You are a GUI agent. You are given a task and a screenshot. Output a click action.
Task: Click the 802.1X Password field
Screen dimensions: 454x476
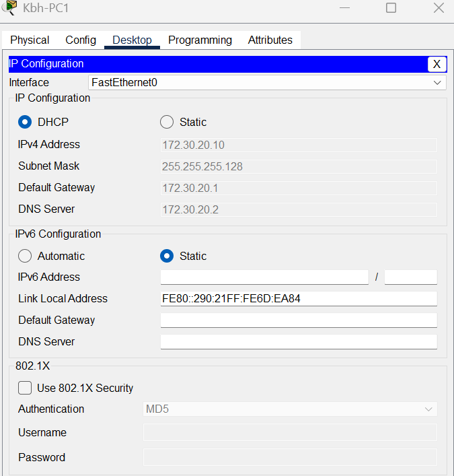click(x=290, y=457)
